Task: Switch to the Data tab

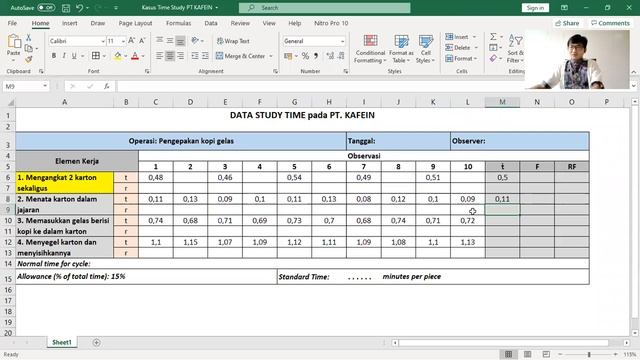Action: click(211, 23)
